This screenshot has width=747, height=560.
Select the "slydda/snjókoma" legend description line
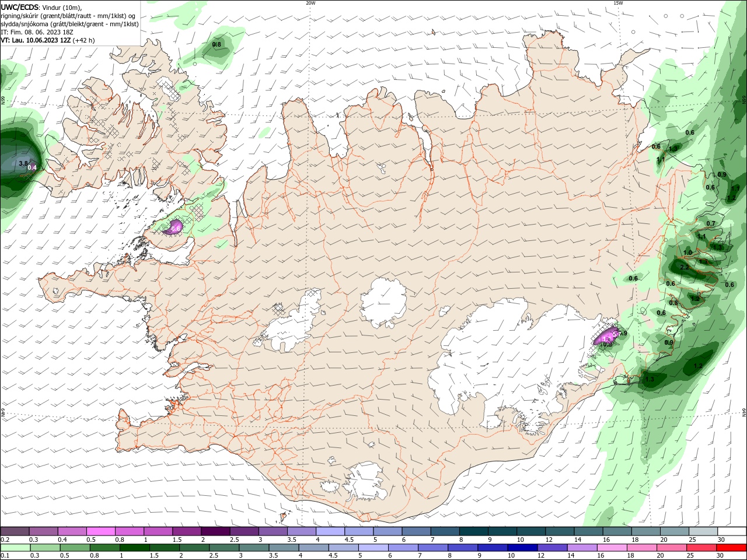click(69, 24)
